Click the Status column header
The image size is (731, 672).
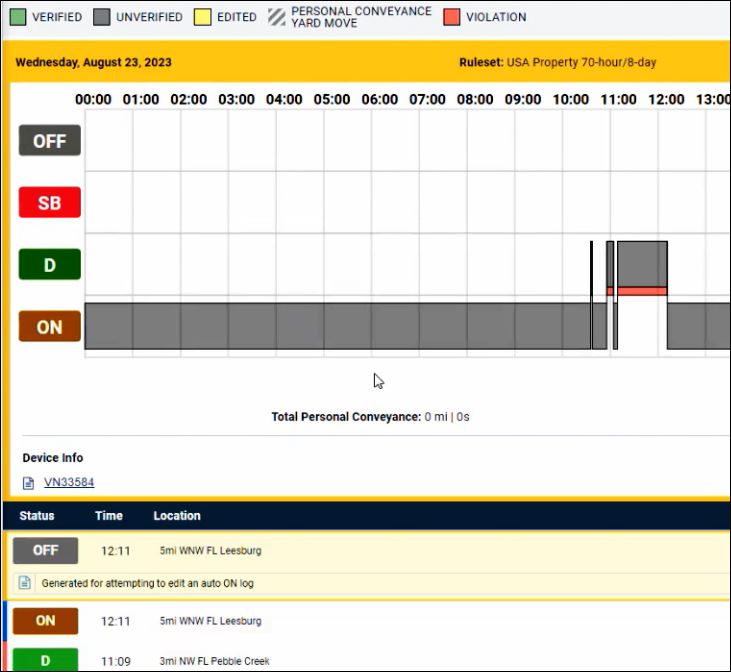pos(37,516)
